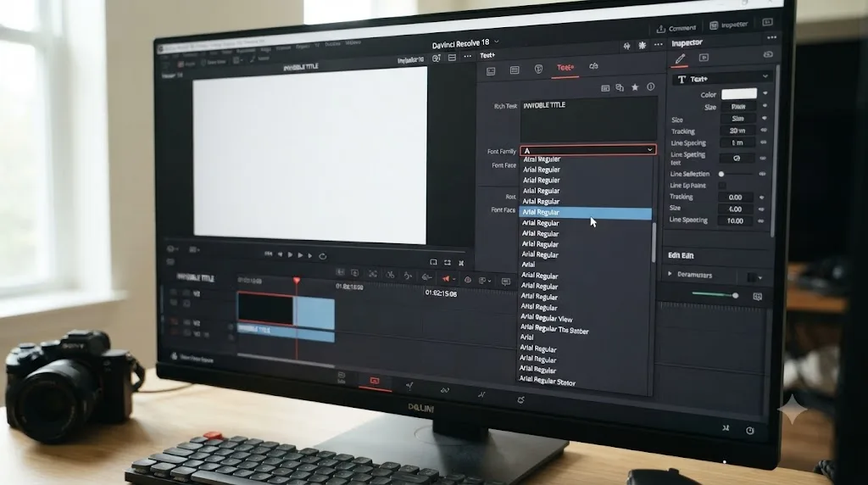Click the speech-bubble icon in timeline toolbar

tap(505, 282)
